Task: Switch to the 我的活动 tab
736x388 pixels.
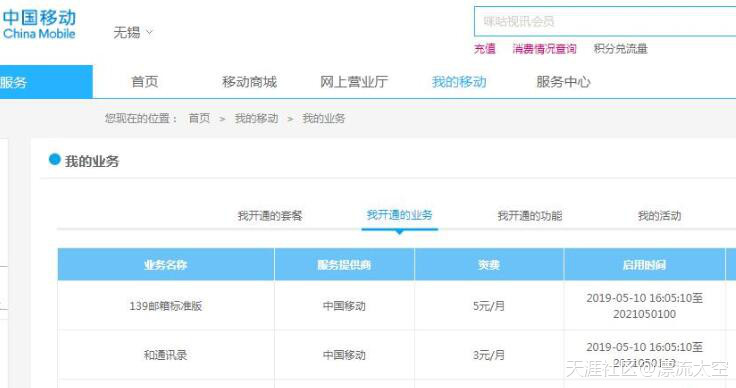Action: click(x=659, y=216)
